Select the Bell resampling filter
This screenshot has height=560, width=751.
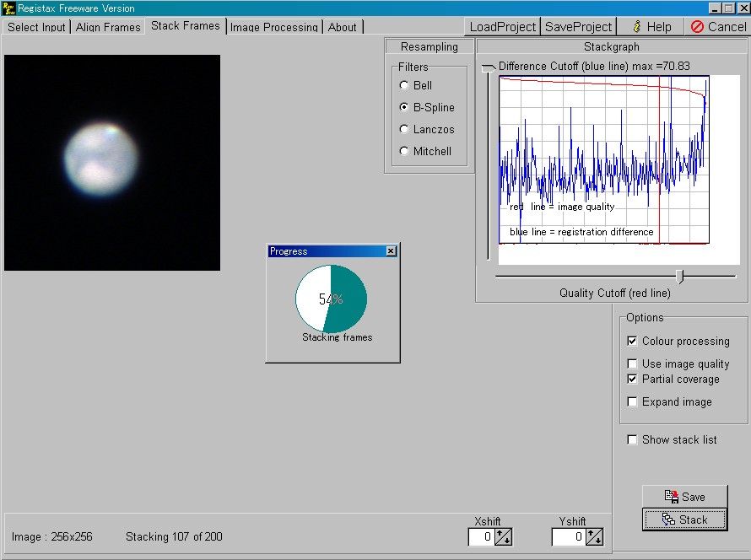[x=404, y=85]
